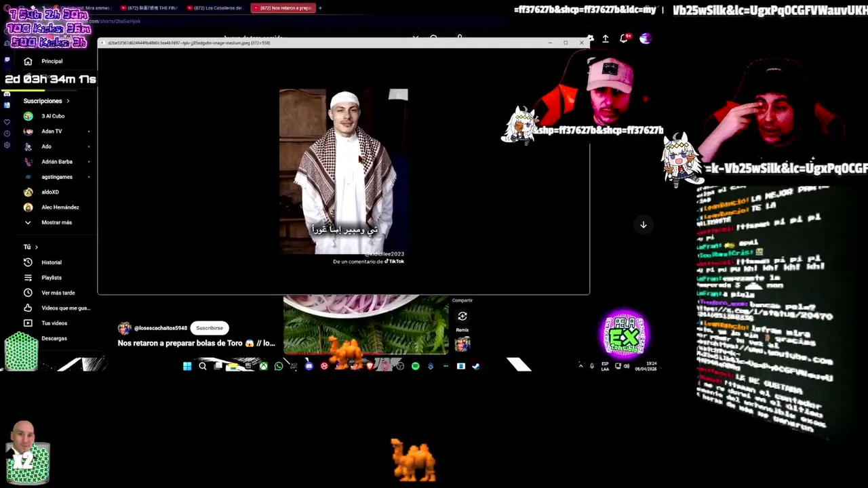The width and height of the screenshot is (868, 488).
Task: Open browser sidebar settings gear
Action: [7, 145]
